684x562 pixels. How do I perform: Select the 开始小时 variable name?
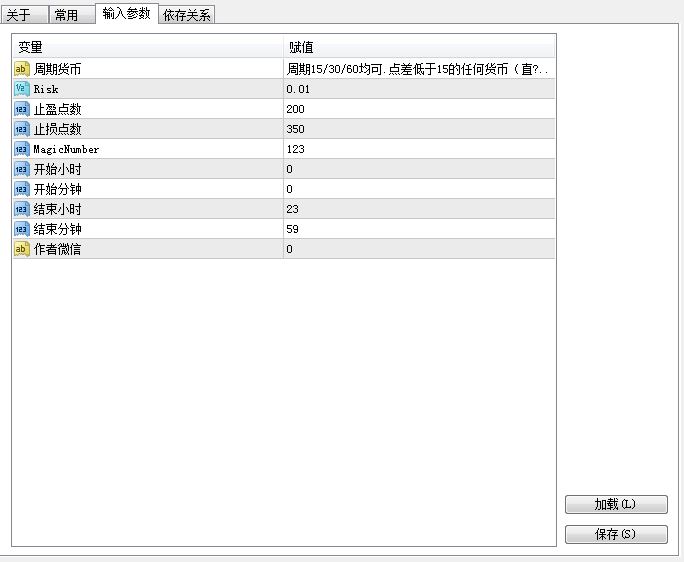click(x=57, y=169)
